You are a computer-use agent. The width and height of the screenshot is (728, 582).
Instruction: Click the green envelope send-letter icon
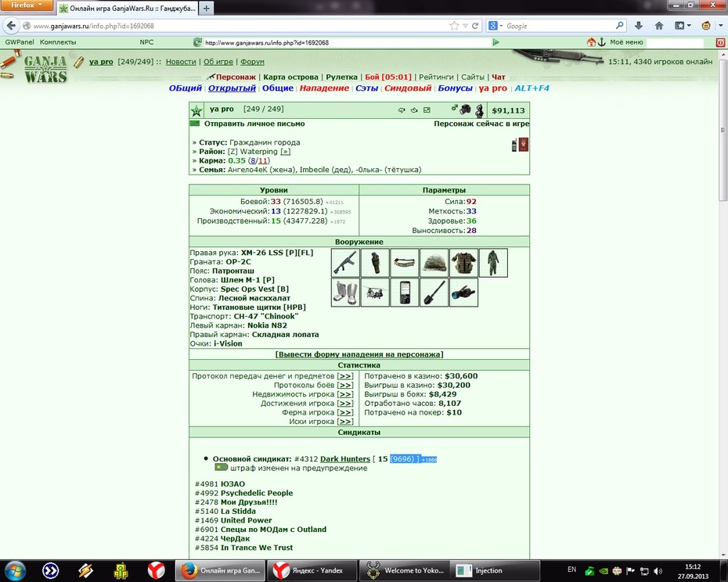coord(195,124)
